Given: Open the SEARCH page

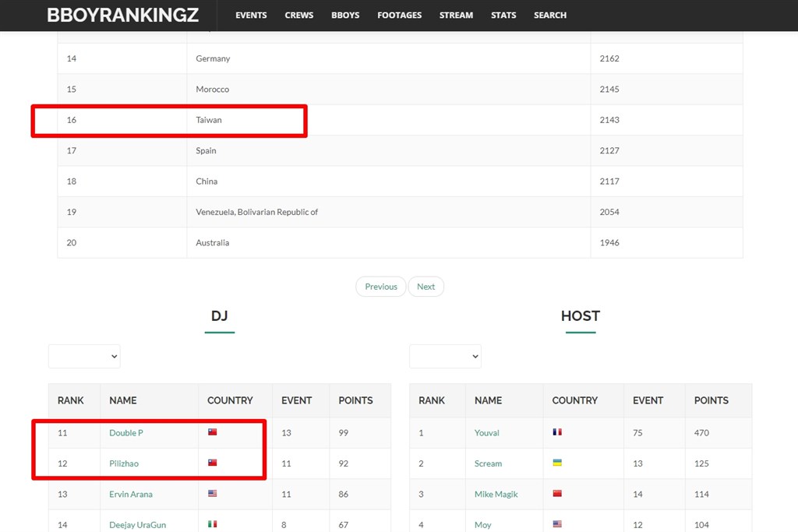Looking at the screenshot, I should [x=549, y=16].
